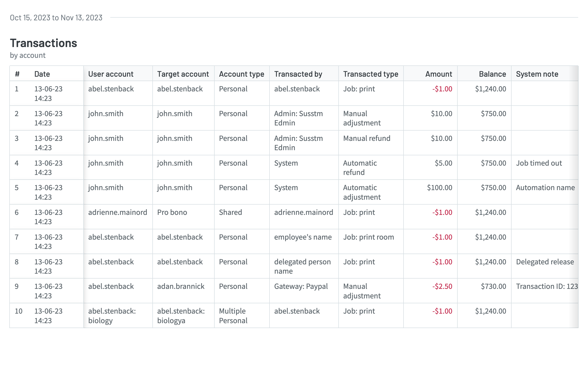Click the $100.00 amount in row 5
588x392 pixels.
pyautogui.click(x=439, y=187)
